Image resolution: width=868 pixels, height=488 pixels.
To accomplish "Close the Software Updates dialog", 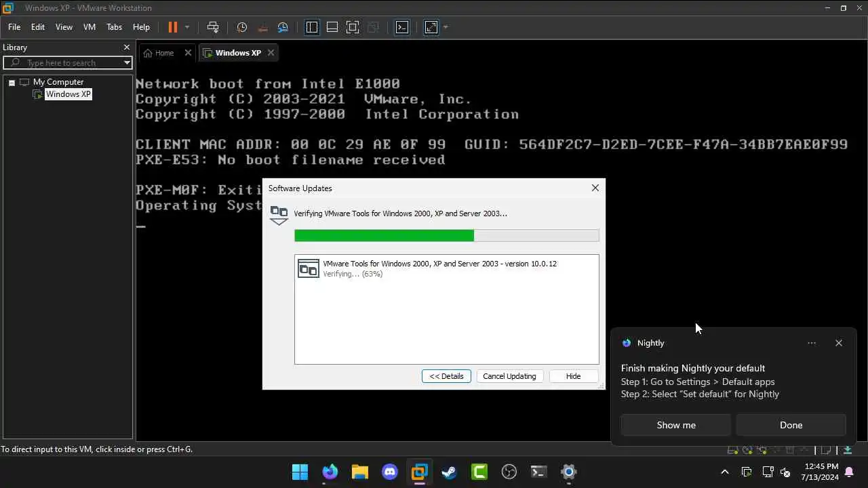I will (595, 188).
